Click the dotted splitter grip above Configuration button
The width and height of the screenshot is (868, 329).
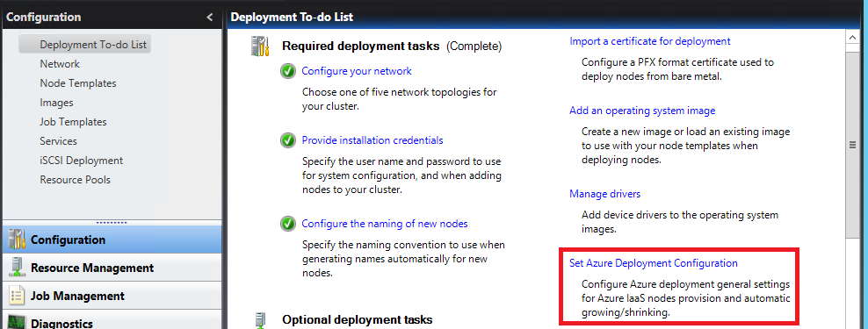pos(112,223)
